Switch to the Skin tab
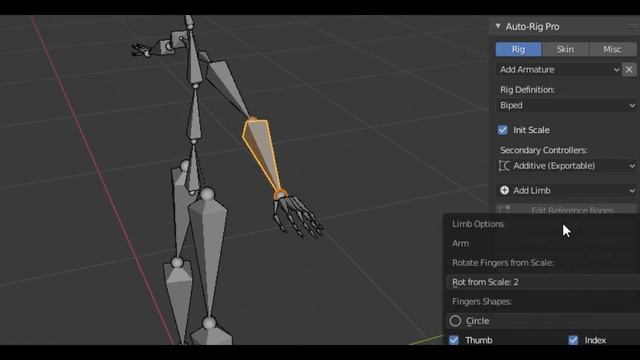Image resolution: width=640 pixels, height=360 pixels. point(565,49)
